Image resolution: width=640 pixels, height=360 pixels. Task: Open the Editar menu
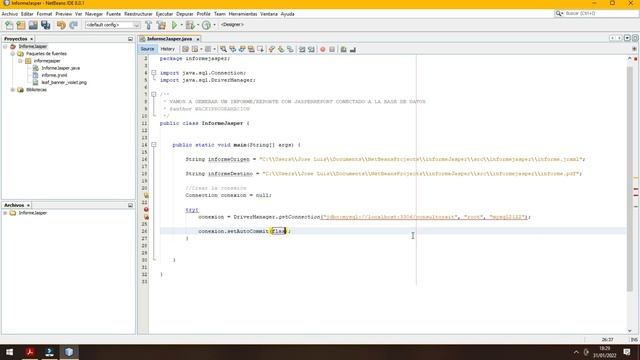[27, 14]
